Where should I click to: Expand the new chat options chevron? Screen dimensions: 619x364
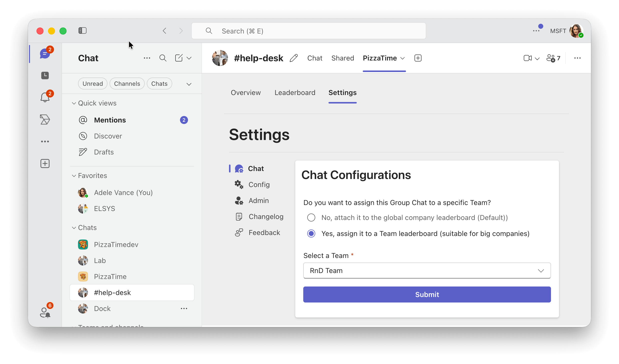[189, 58]
